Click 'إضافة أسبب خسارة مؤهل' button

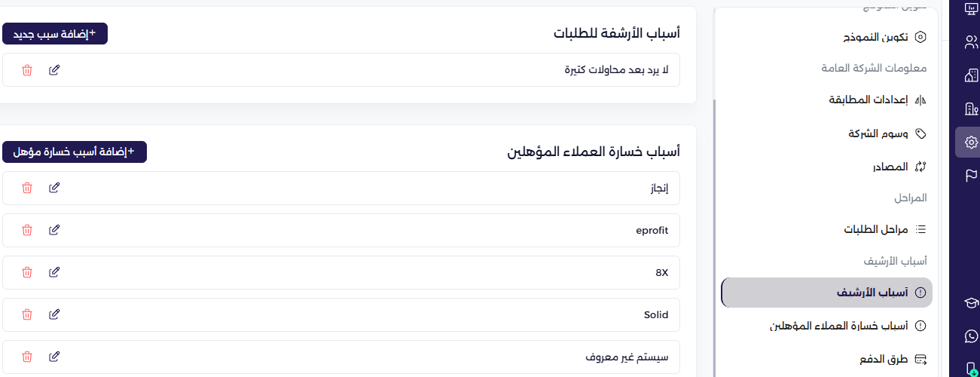coord(75,152)
